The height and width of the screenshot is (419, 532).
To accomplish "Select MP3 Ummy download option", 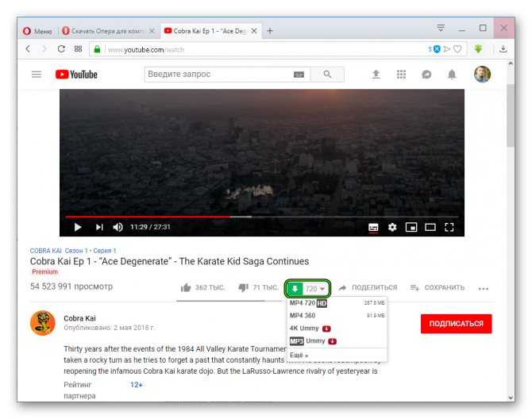I will click(337, 340).
